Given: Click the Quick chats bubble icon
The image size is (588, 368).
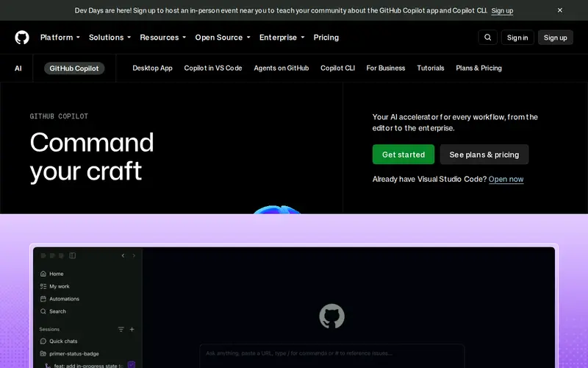Looking at the screenshot, I should (x=43, y=341).
